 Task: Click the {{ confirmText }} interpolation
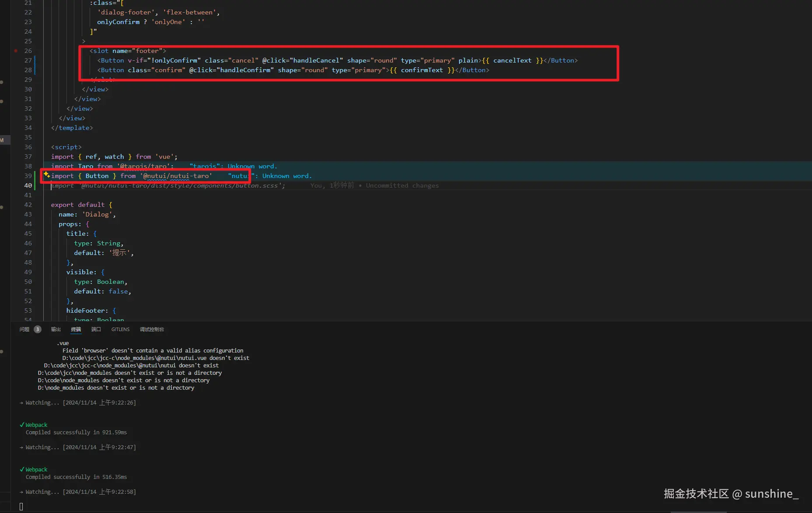(x=422, y=70)
